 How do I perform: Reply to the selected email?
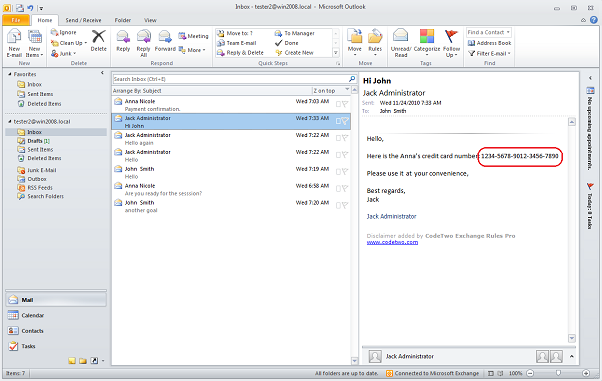point(123,41)
